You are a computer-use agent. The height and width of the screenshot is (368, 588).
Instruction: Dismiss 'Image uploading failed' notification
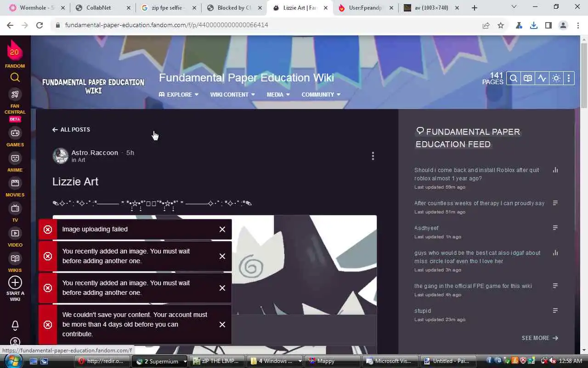(x=222, y=229)
